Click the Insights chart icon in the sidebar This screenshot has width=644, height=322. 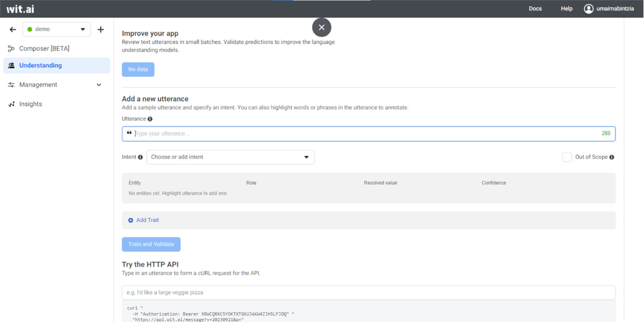[11, 104]
